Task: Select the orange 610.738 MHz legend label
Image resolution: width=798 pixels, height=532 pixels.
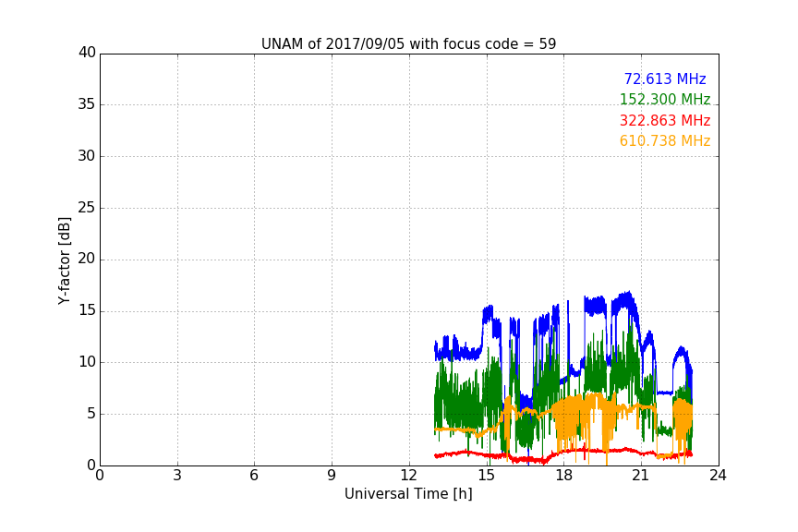Action: tap(665, 141)
